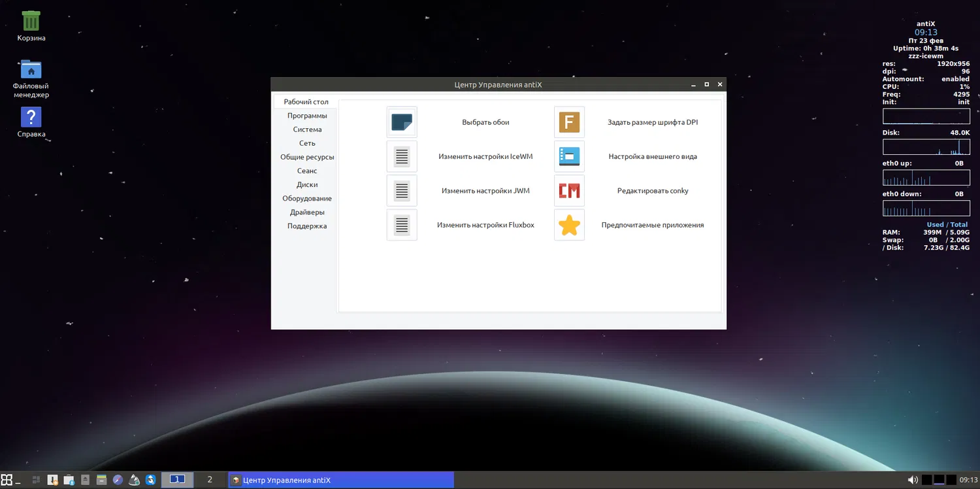Click the IceWM settings document icon
Screen dimensions: 980x489
tap(402, 156)
